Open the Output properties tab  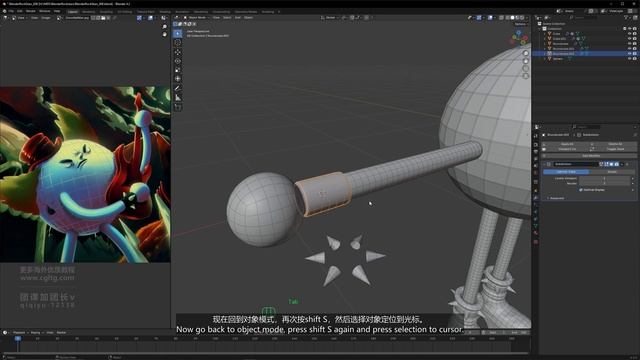pyautogui.click(x=536, y=151)
